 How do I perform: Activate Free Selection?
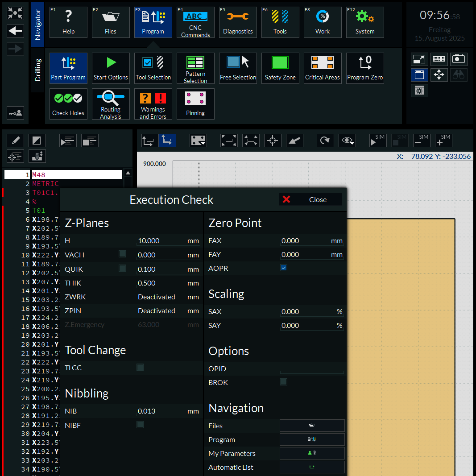coord(238,68)
